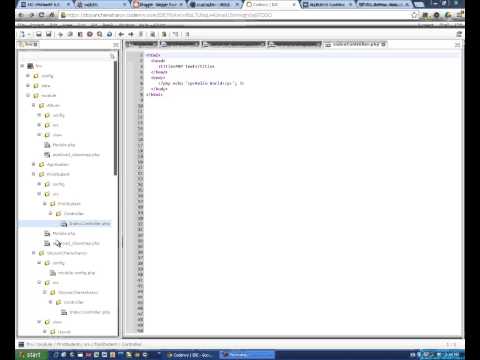The height and width of the screenshot is (360, 480).
Task: Click the magnifier search toolbar icon
Action: tap(99, 34)
